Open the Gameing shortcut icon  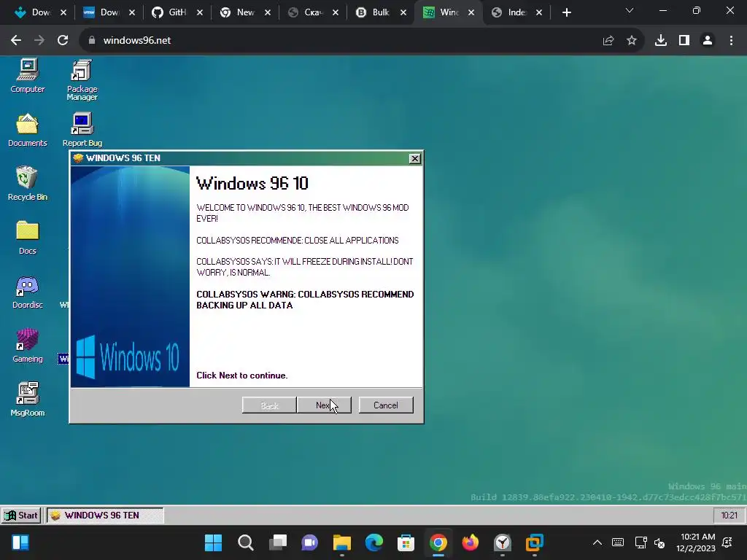[x=27, y=346]
